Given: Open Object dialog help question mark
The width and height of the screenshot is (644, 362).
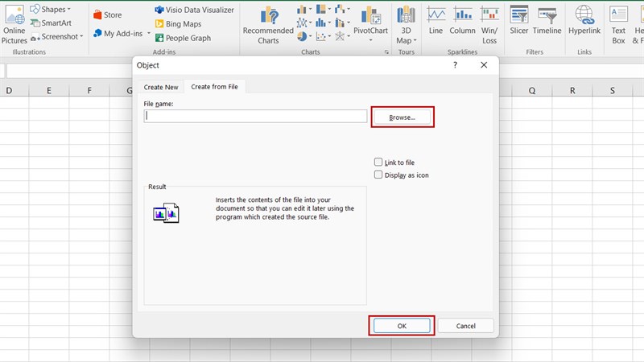Looking at the screenshot, I should [x=455, y=65].
